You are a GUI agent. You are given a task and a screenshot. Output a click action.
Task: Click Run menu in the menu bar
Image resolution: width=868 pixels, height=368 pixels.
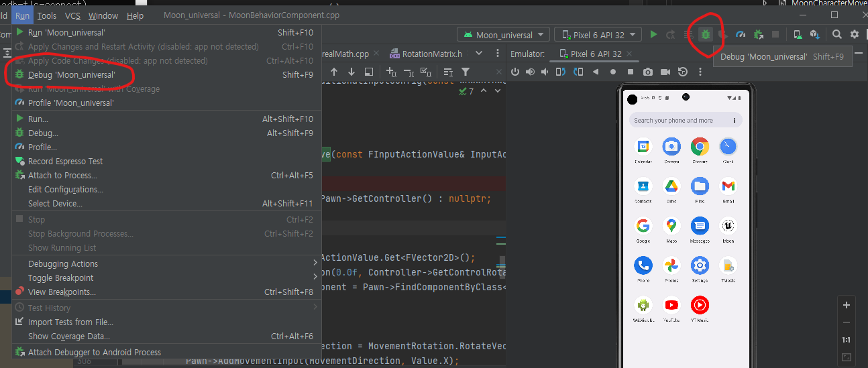pyautogui.click(x=22, y=15)
